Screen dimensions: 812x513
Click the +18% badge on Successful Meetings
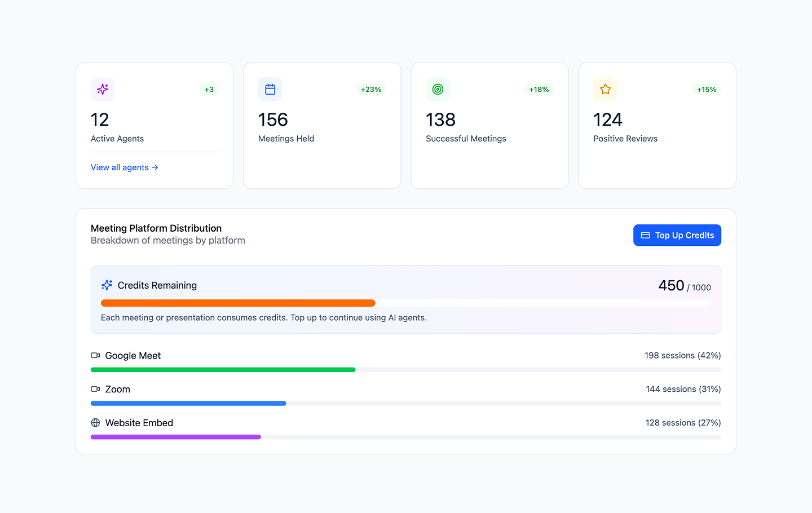pos(539,90)
